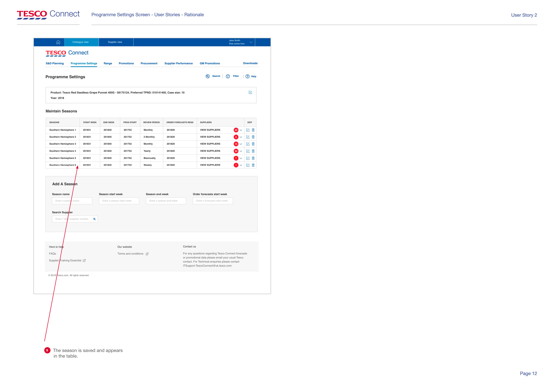Click the Season name input field
The width and height of the screenshot is (554, 392).
(72, 201)
